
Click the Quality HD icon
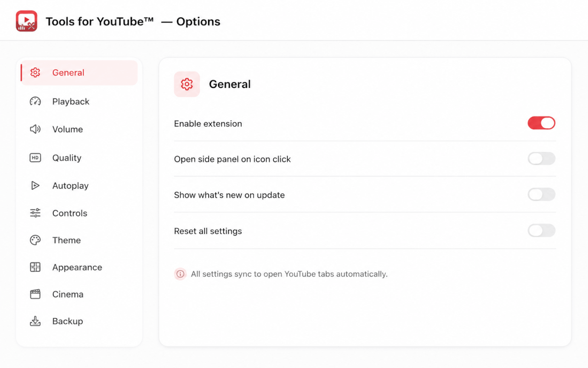click(35, 158)
